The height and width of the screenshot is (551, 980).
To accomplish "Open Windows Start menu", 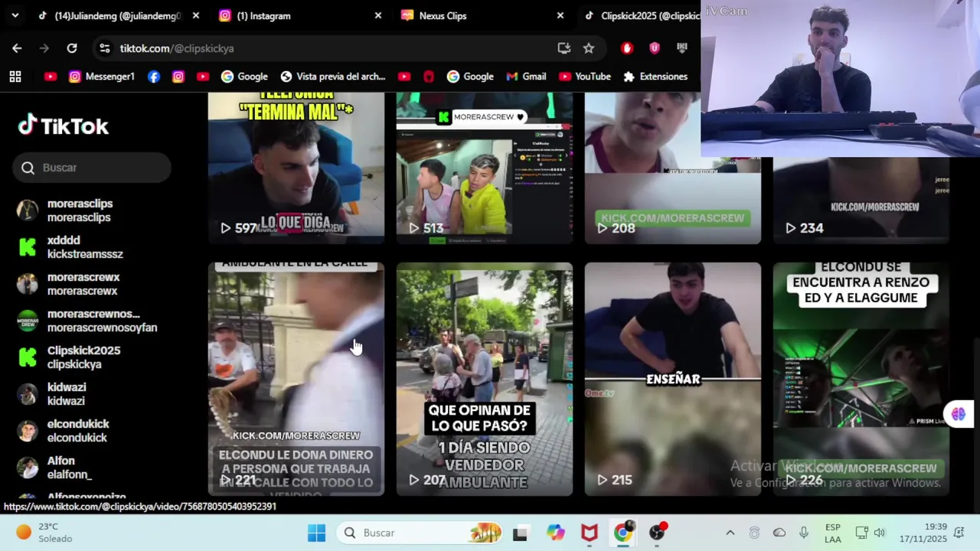I will click(316, 533).
